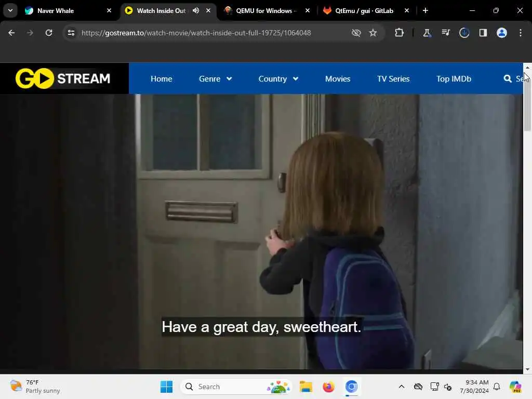
Task: Click the taskbar Search box
Action: pos(236,387)
